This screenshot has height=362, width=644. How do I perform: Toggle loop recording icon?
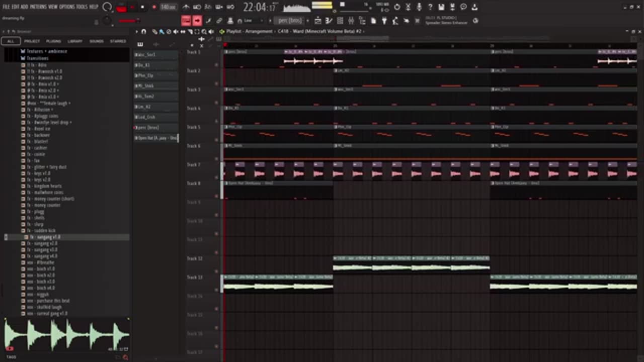230,7
